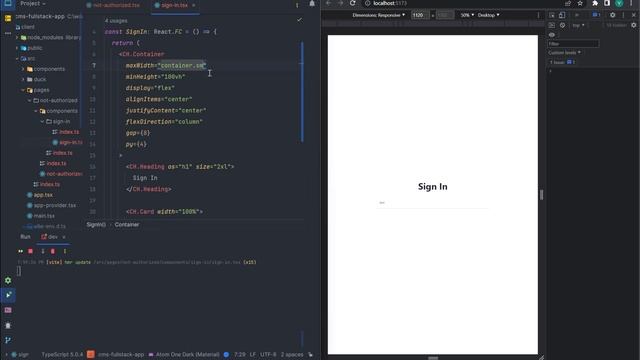The image size is (640, 360).
Task: Collapse the sign-in folder
Action: click(x=42, y=122)
